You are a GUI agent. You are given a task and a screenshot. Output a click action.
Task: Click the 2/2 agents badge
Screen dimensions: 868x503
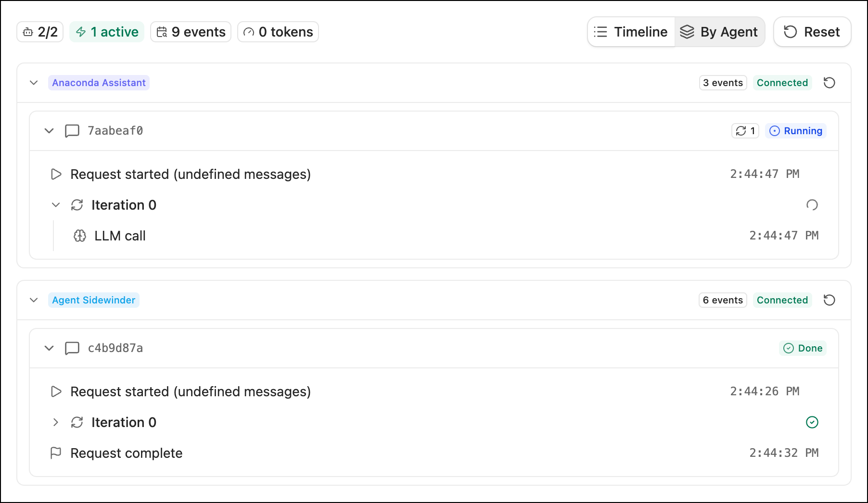[40, 32]
